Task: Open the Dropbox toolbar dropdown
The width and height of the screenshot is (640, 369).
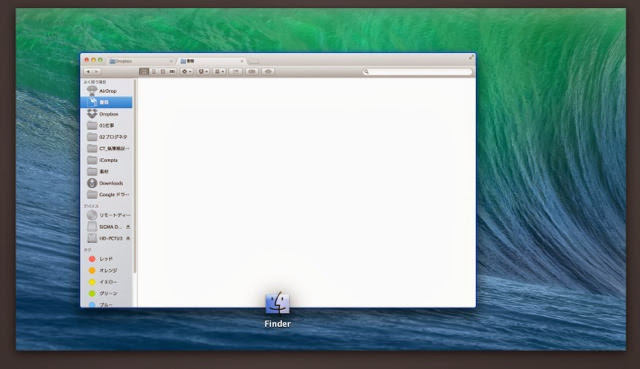Action: coord(203,71)
